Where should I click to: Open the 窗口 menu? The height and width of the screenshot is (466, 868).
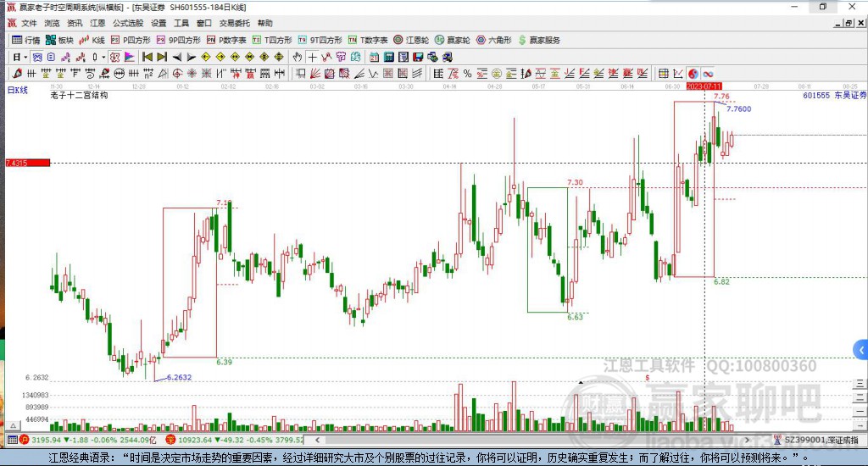[x=204, y=23]
